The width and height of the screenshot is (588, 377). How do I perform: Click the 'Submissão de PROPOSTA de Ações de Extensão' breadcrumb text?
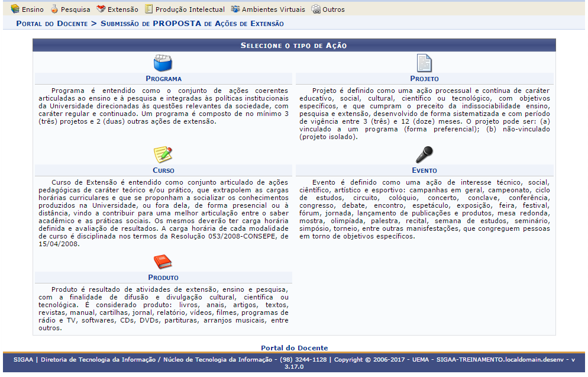point(192,24)
